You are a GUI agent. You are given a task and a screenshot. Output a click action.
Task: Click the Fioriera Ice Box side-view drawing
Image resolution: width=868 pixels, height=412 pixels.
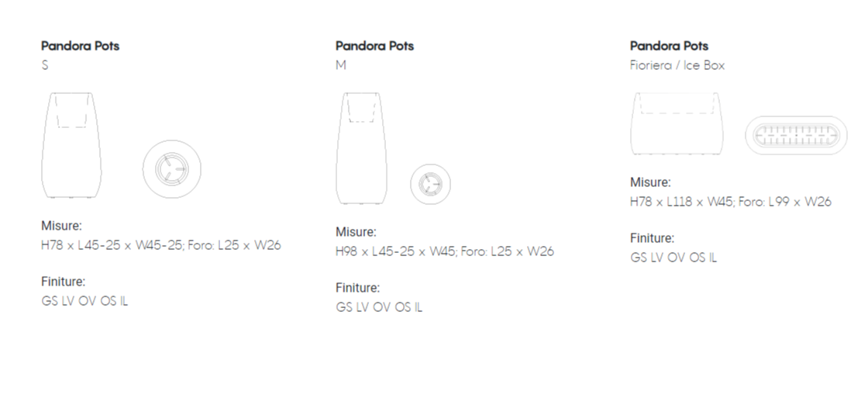tap(677, 123)
